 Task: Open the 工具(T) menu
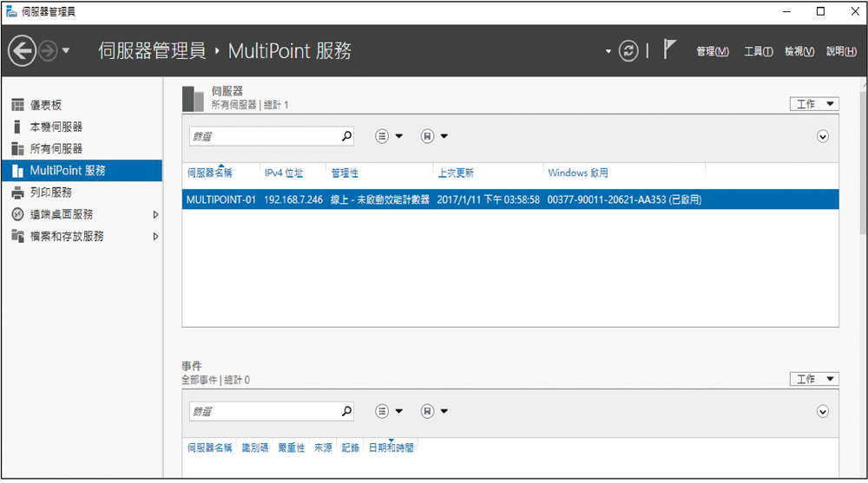[759, 51]
